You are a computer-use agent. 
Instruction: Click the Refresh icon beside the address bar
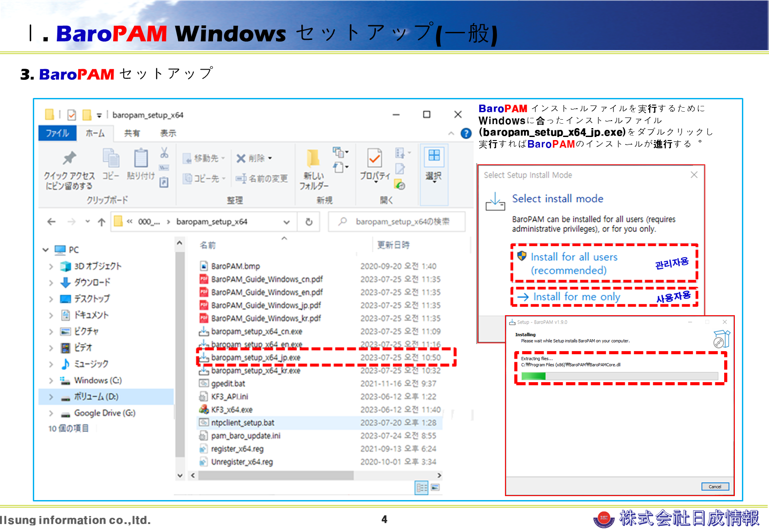[309, 222]
